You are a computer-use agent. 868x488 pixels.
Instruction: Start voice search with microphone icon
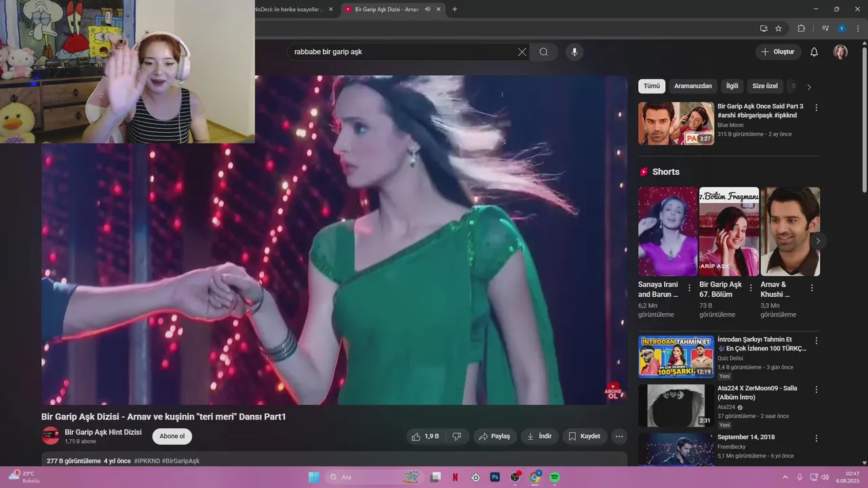click(574, 52)
